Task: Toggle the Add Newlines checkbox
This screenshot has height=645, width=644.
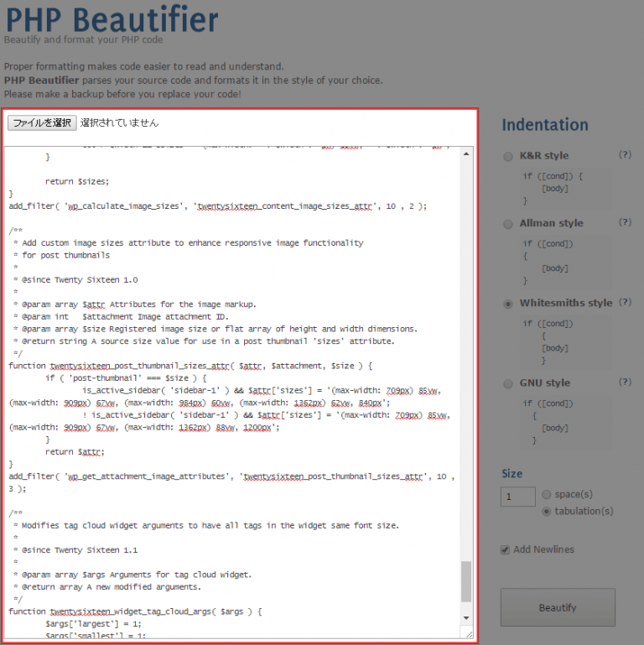Action: pos(506,550)
